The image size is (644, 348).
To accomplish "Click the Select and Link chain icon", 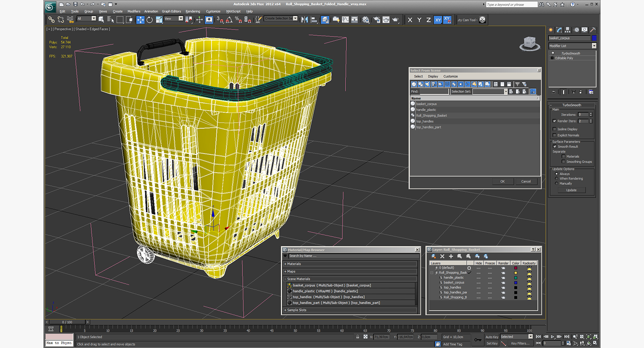I will (x=51, y=20).
